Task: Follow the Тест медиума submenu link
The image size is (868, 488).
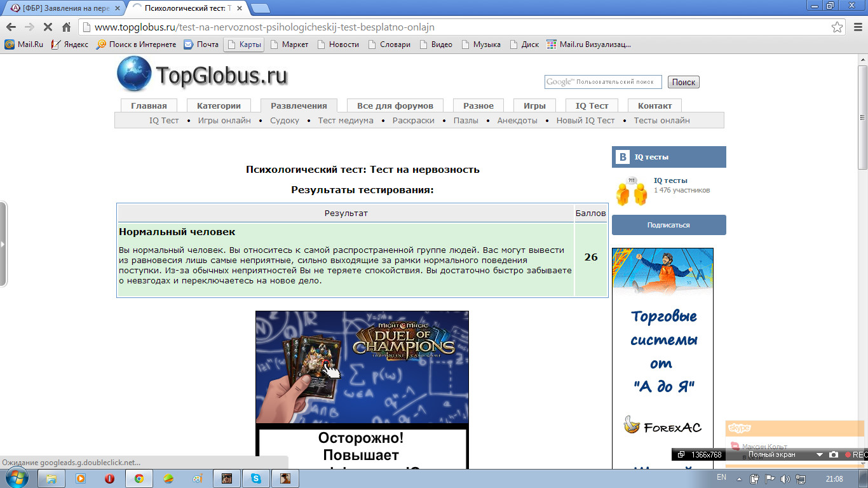Action: pyautogui.click(x=346, y=120)
